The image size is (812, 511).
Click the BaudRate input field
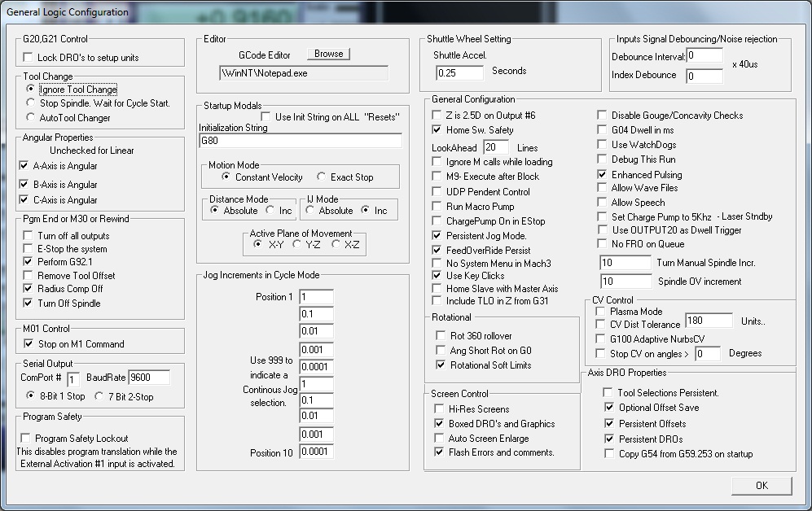[149, 378]
